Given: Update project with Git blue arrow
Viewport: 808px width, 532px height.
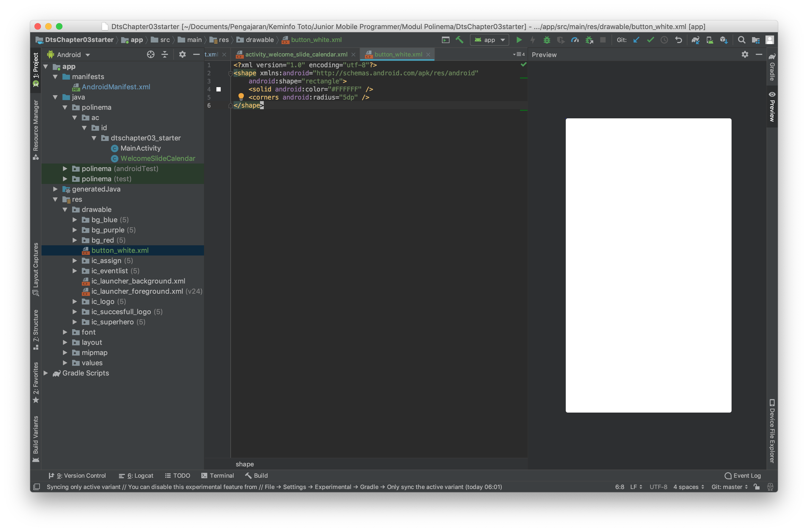Looking at the screenshot, I should (636, 40).
